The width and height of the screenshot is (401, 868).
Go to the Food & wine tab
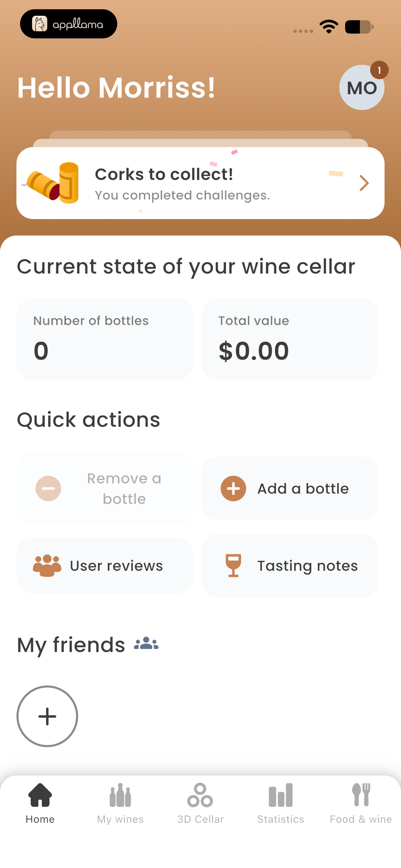pyautogui.click(x=361, y=804)
